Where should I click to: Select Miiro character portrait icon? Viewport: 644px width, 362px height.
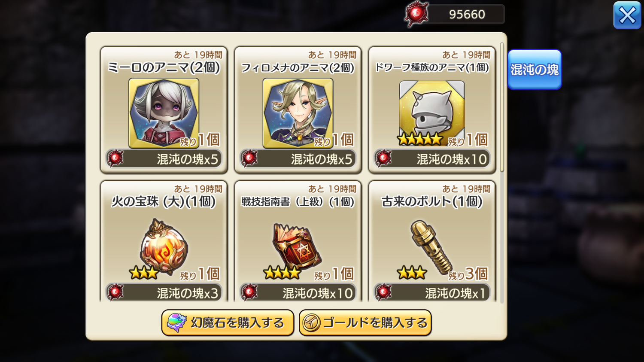pyautogui.click(x=164, y=113)
